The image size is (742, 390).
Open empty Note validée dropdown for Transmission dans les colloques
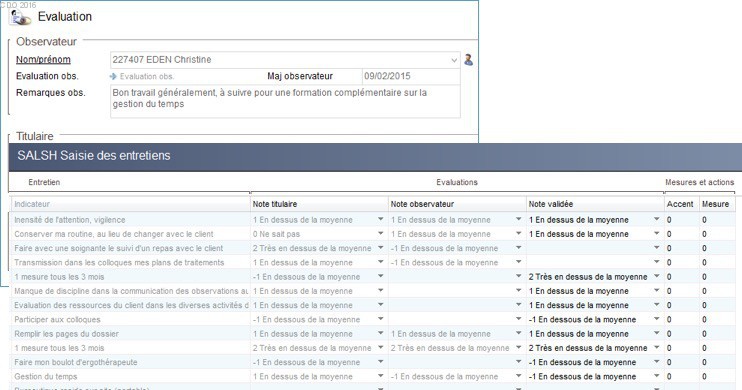[x=657, y=262]
